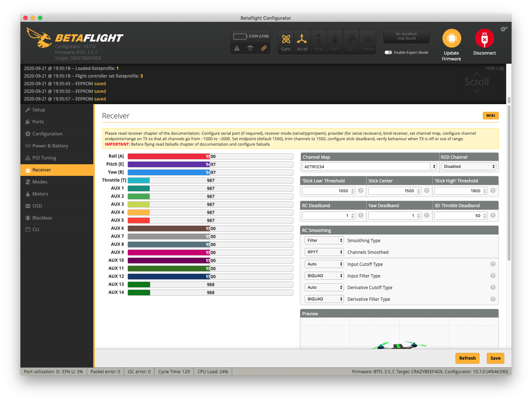Open the Input Cutoff Type dropdown
The image size is (532, 402).
coord(324,264)
